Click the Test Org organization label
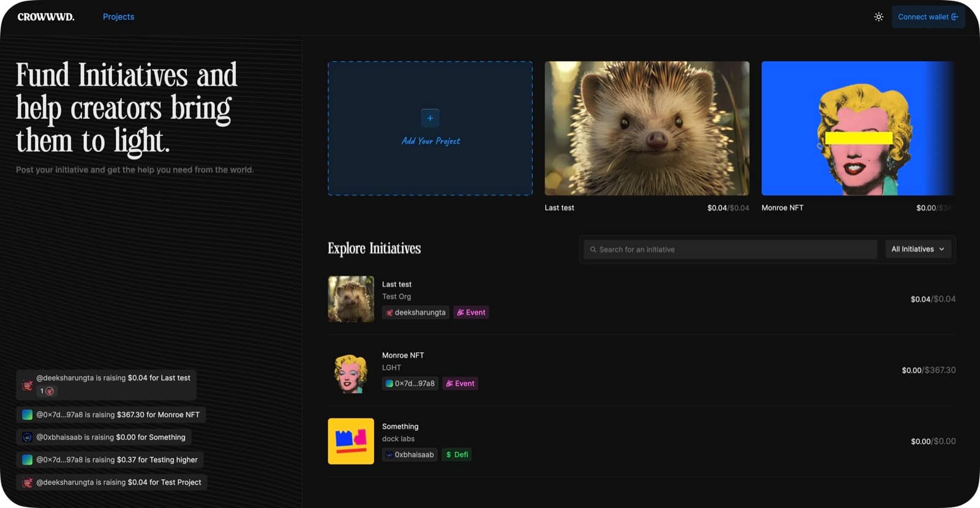This screenshot has width=980, height=508. pyautogui.click(x=397, y=297)
